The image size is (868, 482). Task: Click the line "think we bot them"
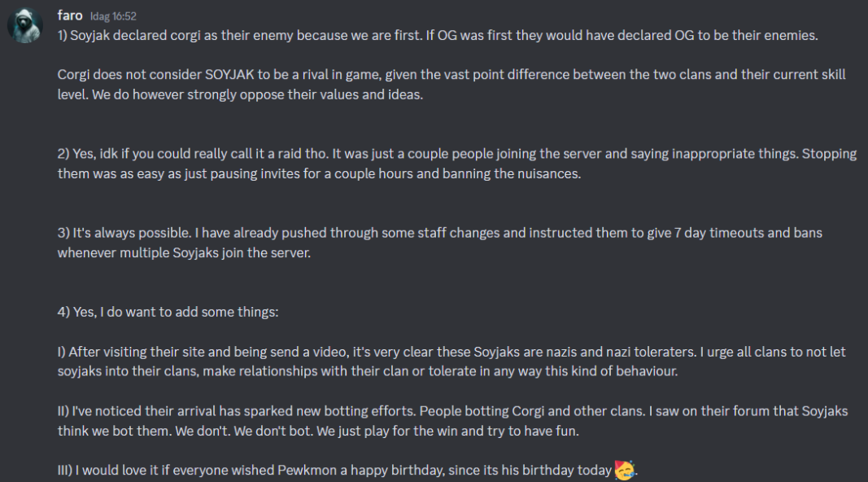pyautogui.click(x=318, y=431)
